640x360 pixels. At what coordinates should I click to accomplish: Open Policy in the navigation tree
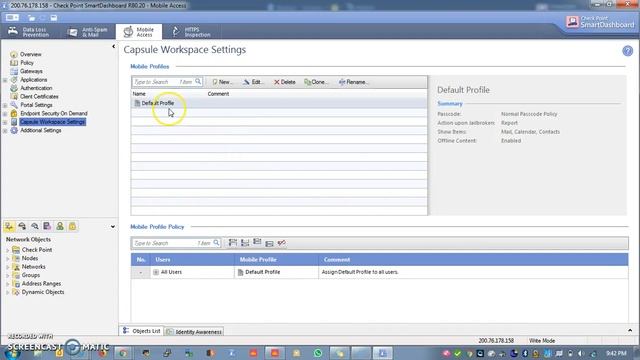(27, 63)
